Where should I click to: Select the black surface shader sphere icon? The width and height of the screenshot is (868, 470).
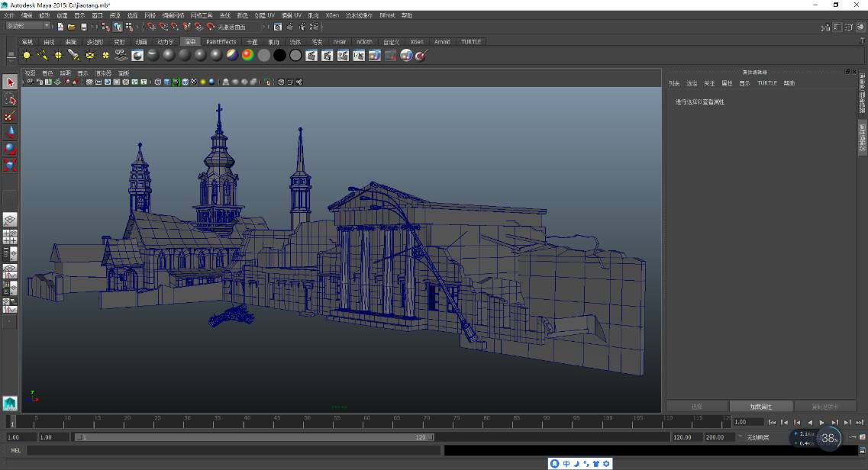[x=279, y=55]
